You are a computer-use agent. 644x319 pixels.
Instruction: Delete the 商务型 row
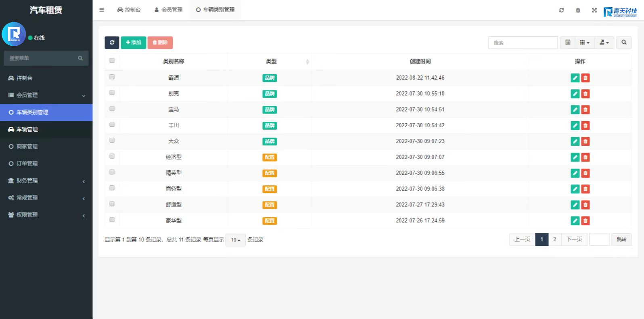click(585, 189)
